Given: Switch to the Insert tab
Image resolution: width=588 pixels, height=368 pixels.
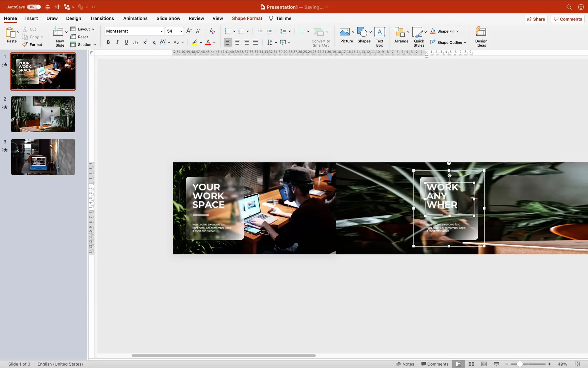Looking at the screenshot, I should click(31, 18).
